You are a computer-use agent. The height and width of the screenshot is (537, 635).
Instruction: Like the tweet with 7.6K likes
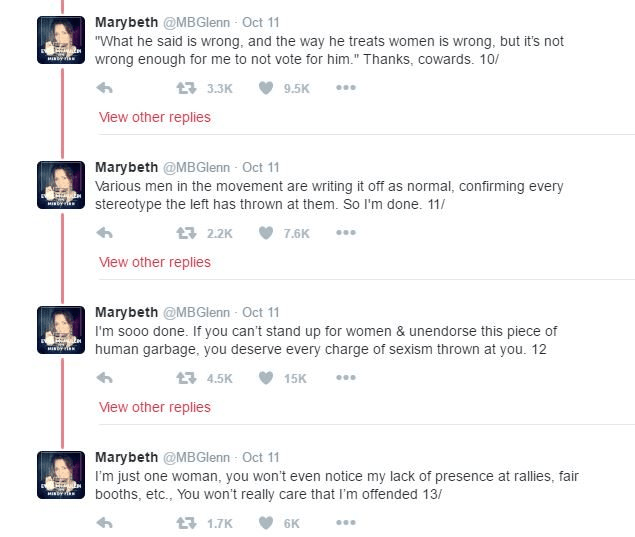266,233
